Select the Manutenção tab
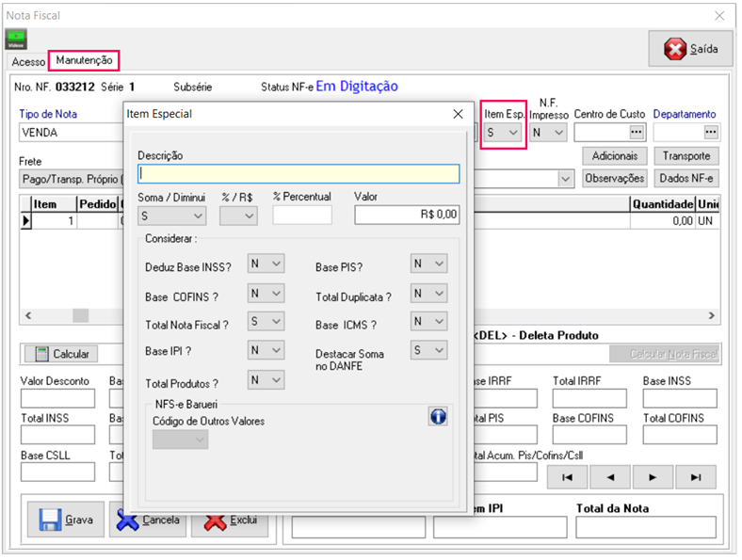The image size is (742, 560). click(x=84, y=60)
